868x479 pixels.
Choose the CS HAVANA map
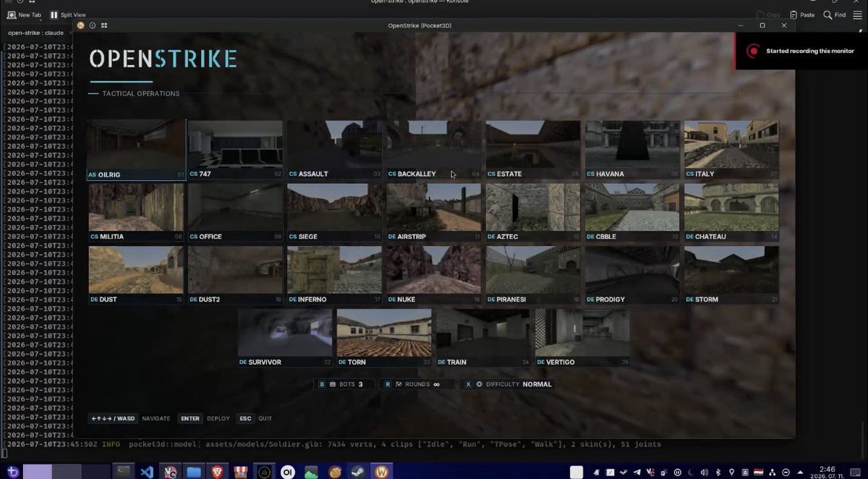(x=632, y=150)
